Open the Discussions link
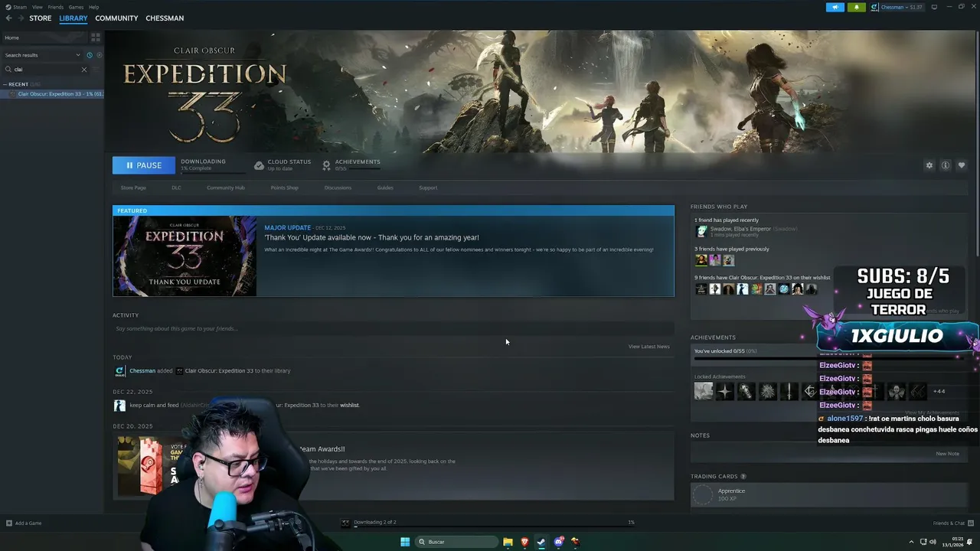This screenshot has height=551, width=980. pyautogui.click(x=338, y=187)
